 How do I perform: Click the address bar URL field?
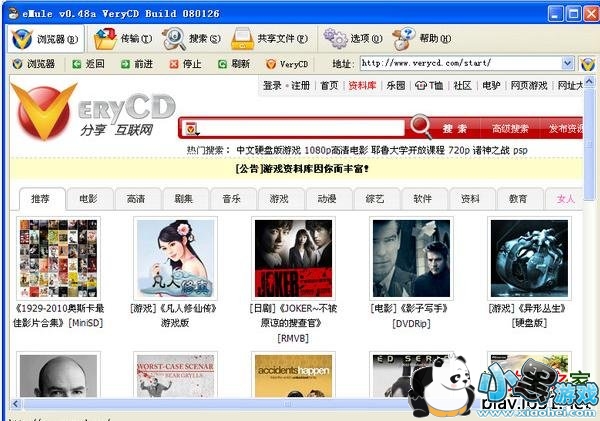(x=460, y=63)
